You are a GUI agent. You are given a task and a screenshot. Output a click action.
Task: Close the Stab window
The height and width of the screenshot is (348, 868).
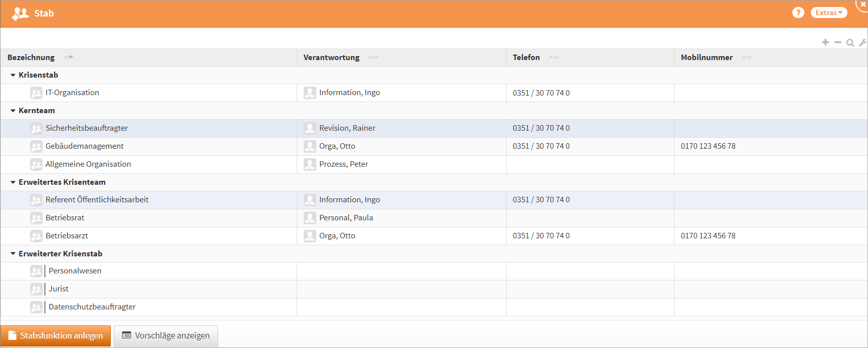863,4
